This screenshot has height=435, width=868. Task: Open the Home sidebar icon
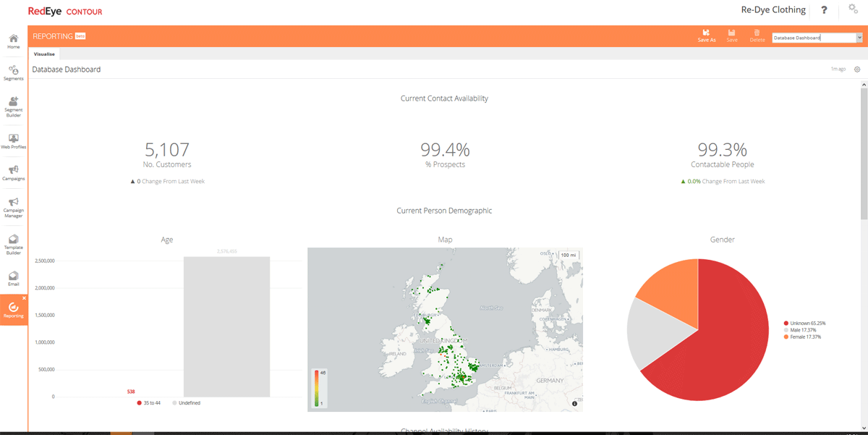tap(13, 41)
